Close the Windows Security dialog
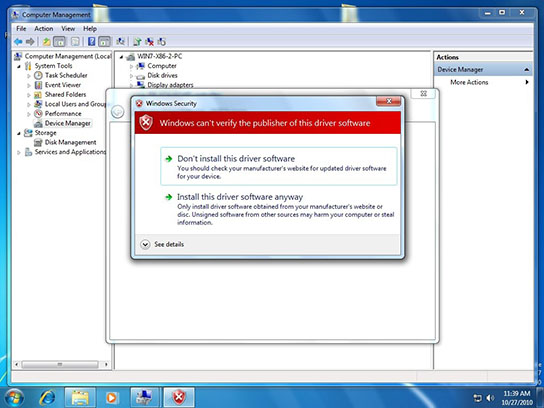The height and width of the screenshot is (408, 544). [389, 101]
